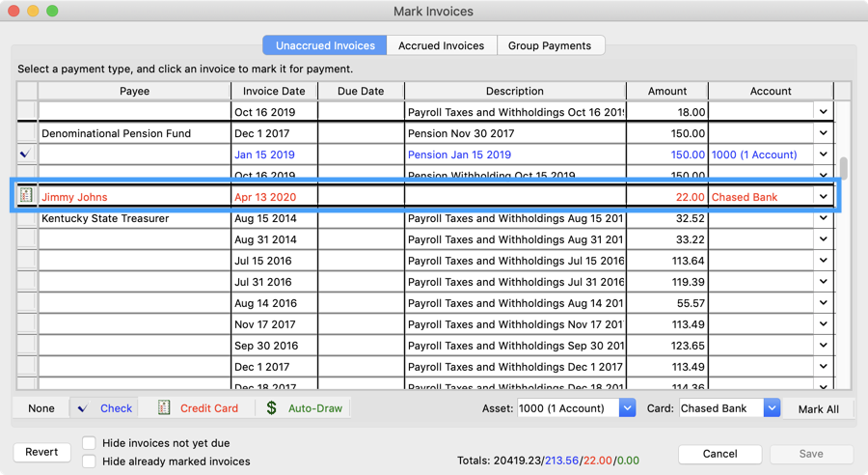Select the None payment type
Image resolution: width=868 pixels, height=475 pixels.
41,408
